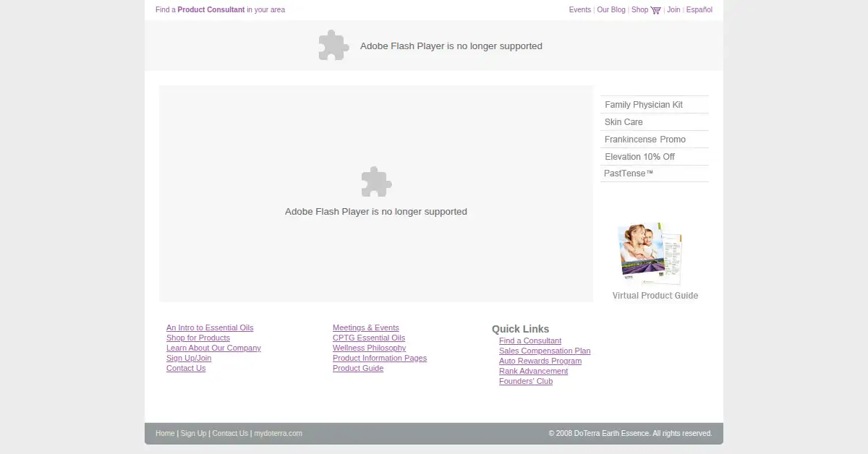The width and height of the screenshot is (868, 454).
Task: Click the Auto Rewards Program link
Action: (540, 361)
